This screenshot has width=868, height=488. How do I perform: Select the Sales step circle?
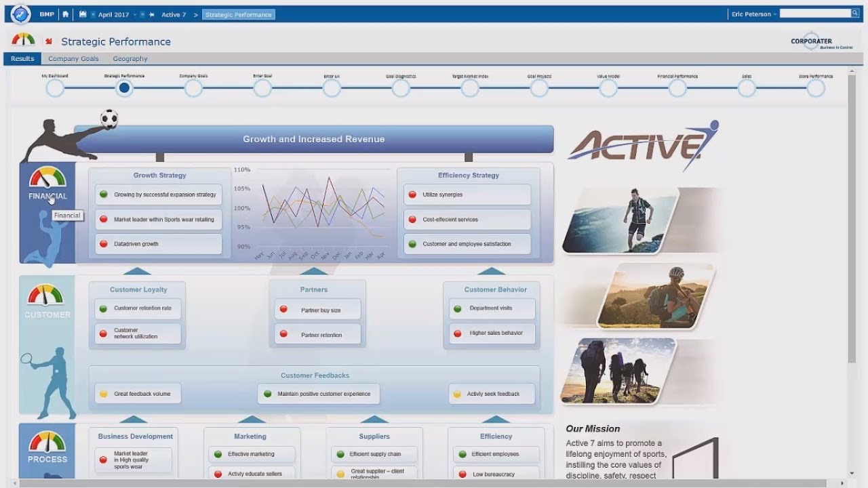(x=747, y=88)
